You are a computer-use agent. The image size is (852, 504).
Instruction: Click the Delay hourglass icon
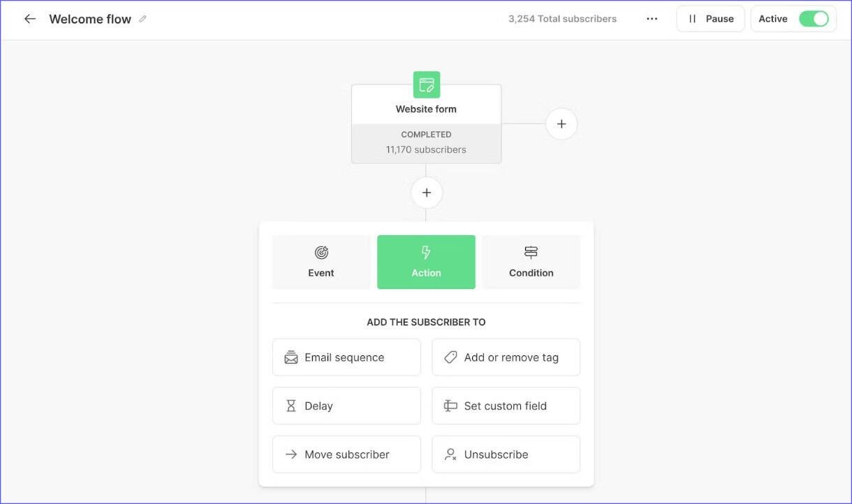click(291, 405)
